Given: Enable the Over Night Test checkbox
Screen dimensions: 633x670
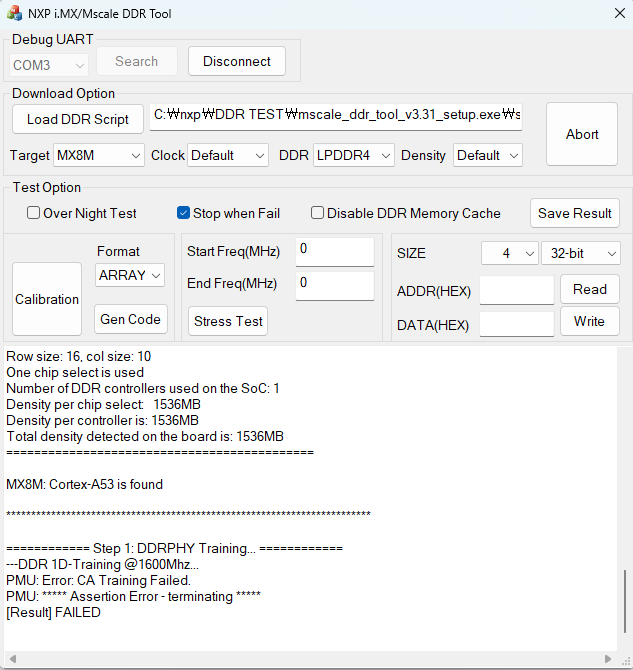Looking at the screenshot, I should point(33,213).
